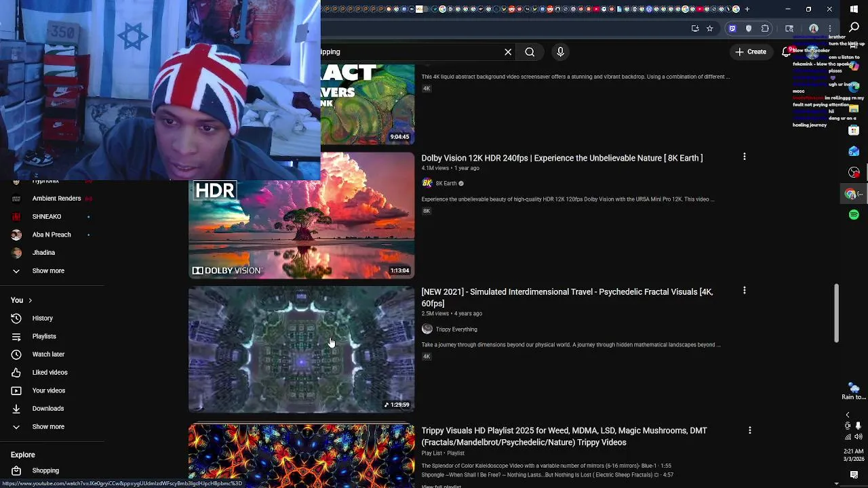The image size is (868, 488).
Task: Open the purple extension icon in toolbar
Action: [x=732, y=28]
